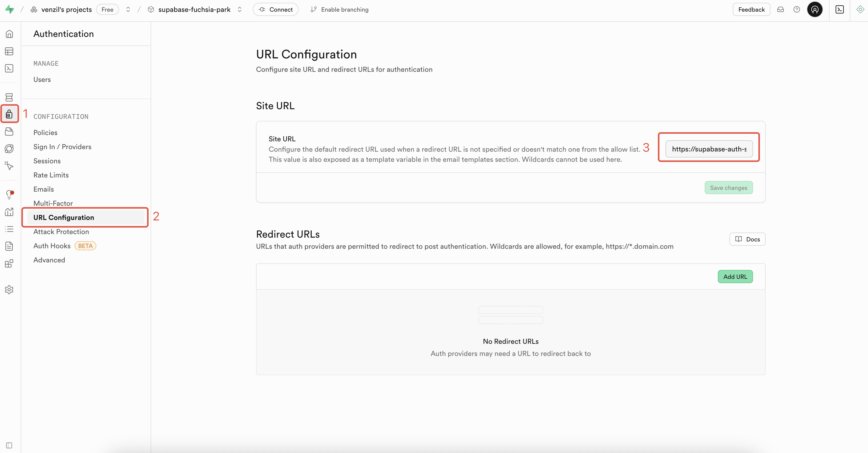Open the Edge Functions icon
This screenshot has height=453, width=868.
[9, 148]
